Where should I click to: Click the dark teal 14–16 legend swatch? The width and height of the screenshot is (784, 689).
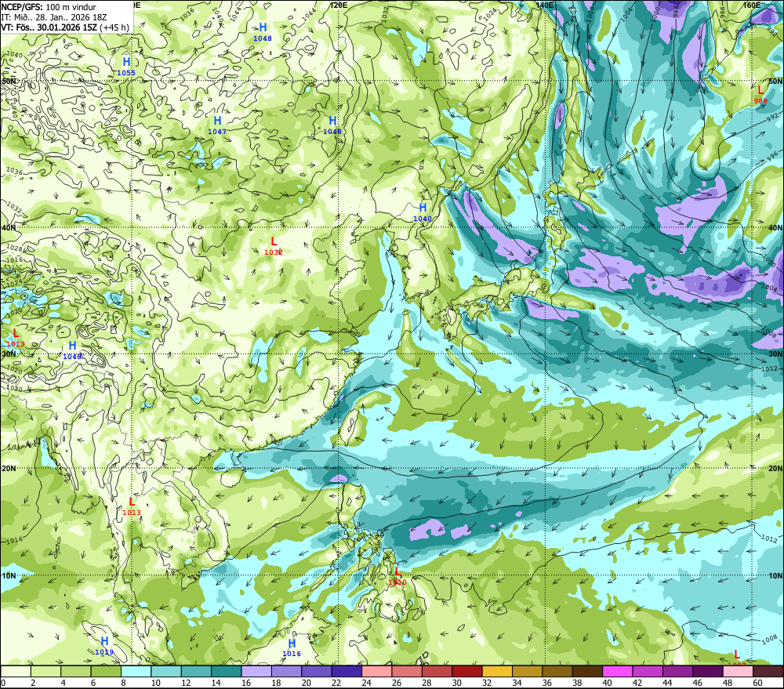pos(227,671)
